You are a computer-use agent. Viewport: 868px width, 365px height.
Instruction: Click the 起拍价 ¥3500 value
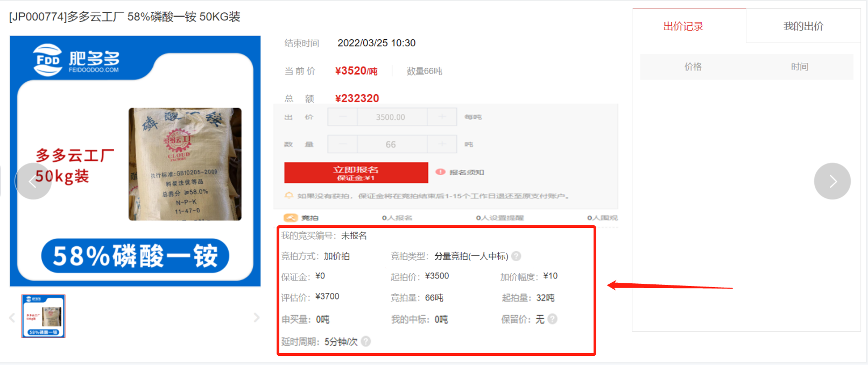pyautogui.click(x=437, y=276)
